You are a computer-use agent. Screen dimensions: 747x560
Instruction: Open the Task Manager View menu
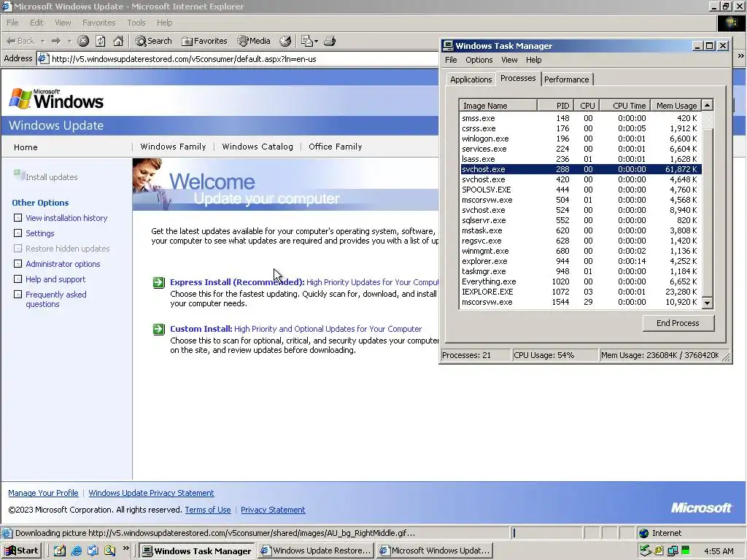pyautogui.click(x=508, y=60)
